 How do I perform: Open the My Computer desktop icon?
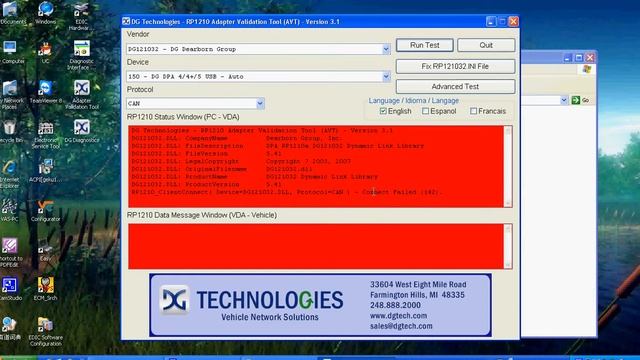click(x=11, y=52)
